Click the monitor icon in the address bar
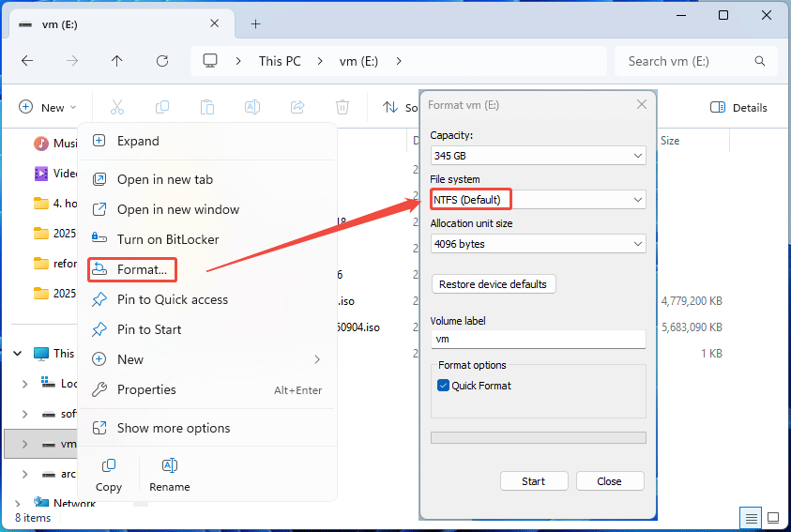 coord(210,61)
